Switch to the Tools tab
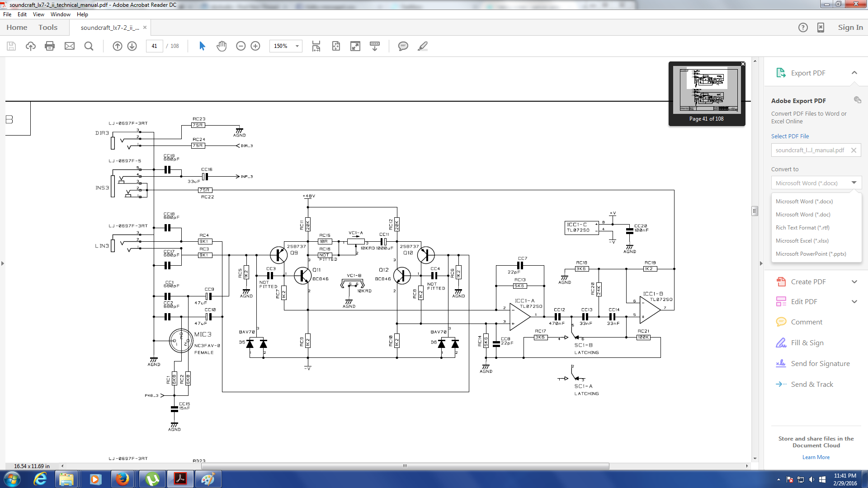This screenshot has width=868, height=488. (x=48, y=28)
